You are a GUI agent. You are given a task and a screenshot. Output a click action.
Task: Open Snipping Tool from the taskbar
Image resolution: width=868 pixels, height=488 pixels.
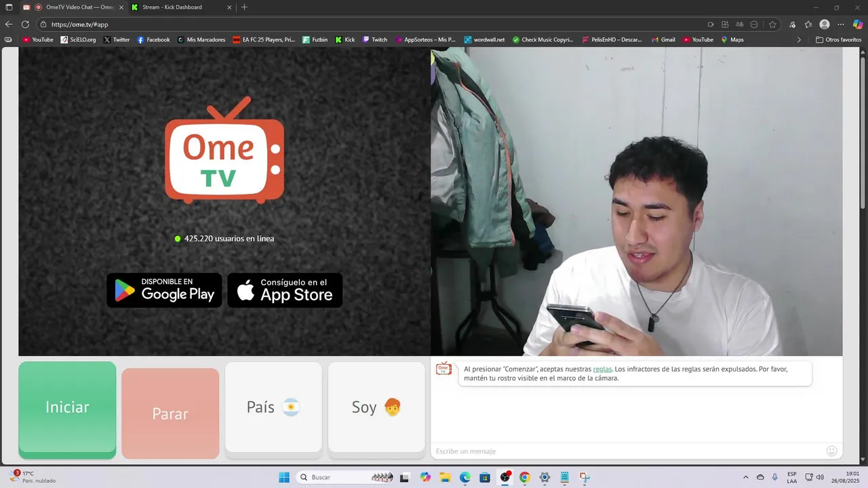(x=584, y=477)
